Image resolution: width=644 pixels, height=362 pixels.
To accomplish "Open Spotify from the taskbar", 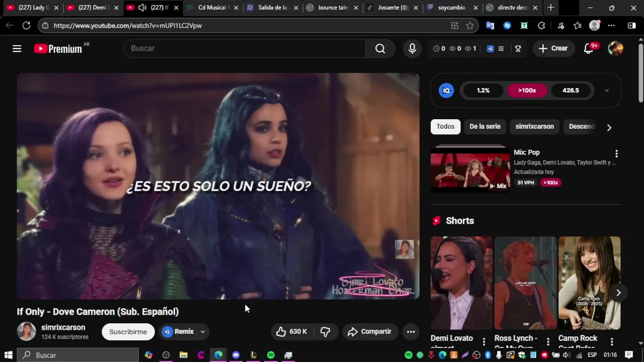I will click(271, 355).
